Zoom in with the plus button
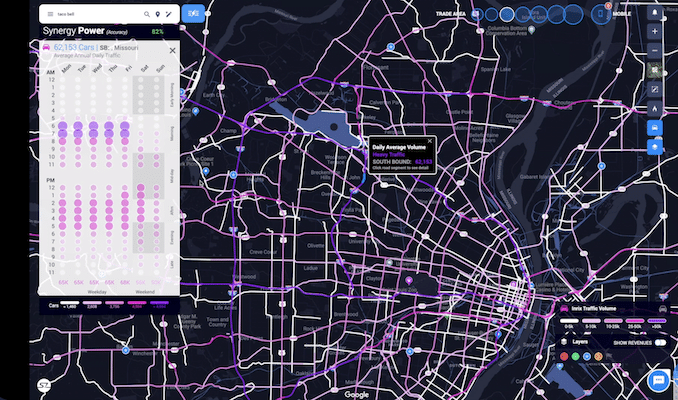This screenshot has width=678, height=400. tap(655, 31)
